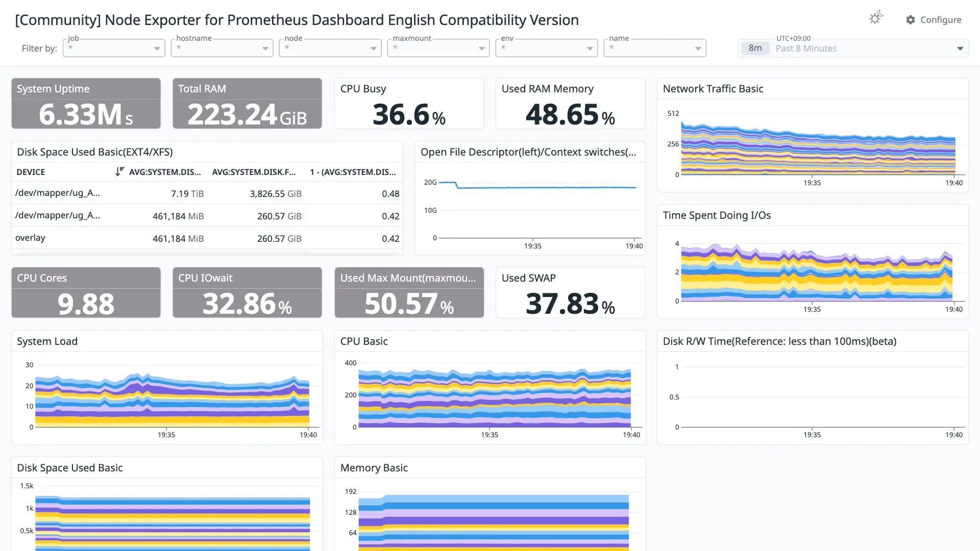Image resolution: width=980 pixels, height=551 pixels.
Task: Open the name filter dropdown
Action: (x=655, y=48)
